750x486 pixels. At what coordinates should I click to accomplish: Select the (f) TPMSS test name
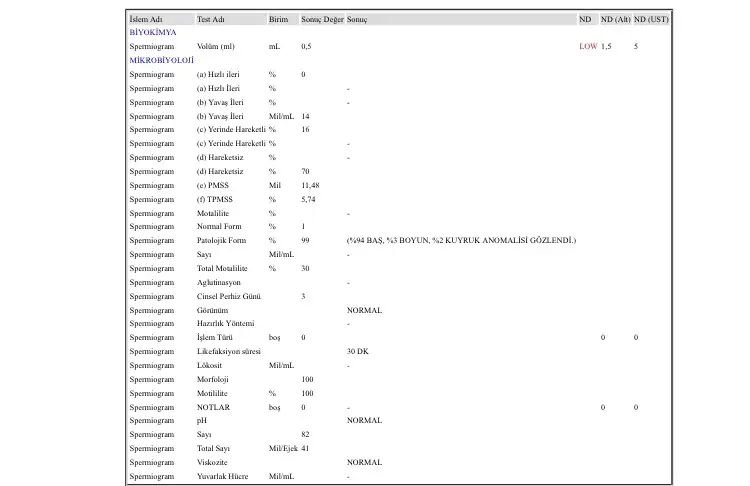pos(217,200)
